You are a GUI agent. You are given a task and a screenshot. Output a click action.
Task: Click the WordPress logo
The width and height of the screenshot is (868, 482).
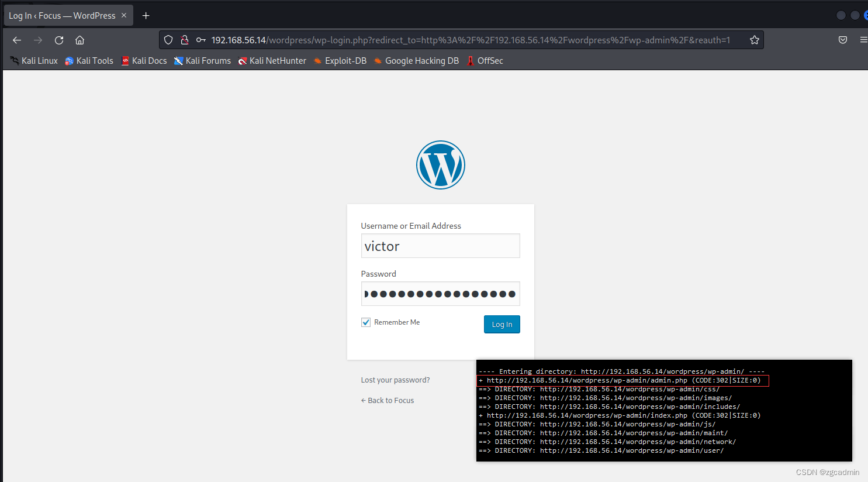[x=441, y=165]
